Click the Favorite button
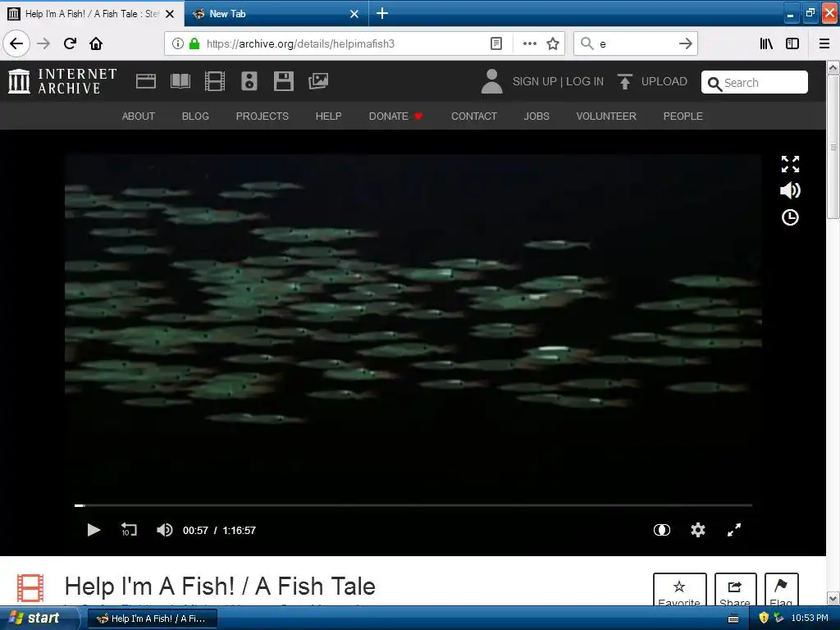Viewport: 840px width, 630px height. (679, 590)
